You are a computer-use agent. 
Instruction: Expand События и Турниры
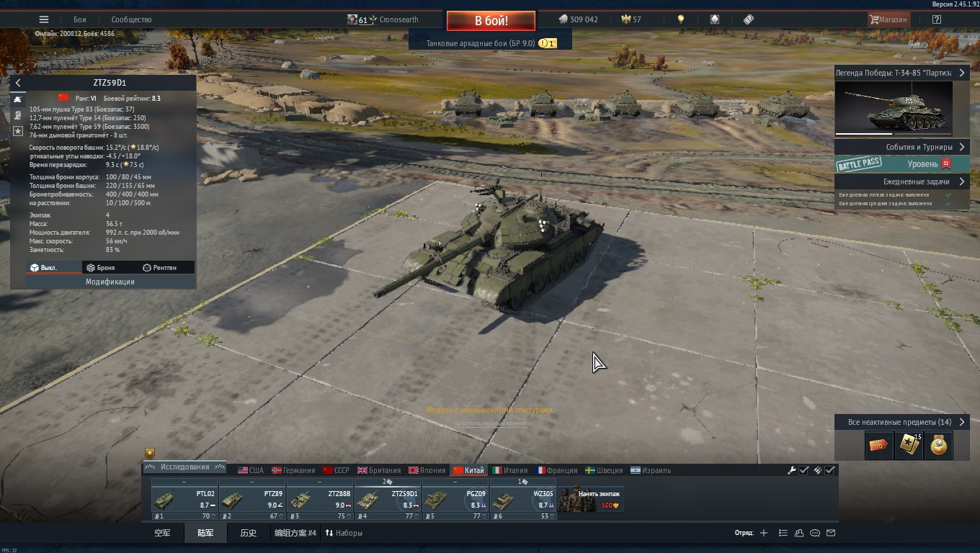click(901, 147)
